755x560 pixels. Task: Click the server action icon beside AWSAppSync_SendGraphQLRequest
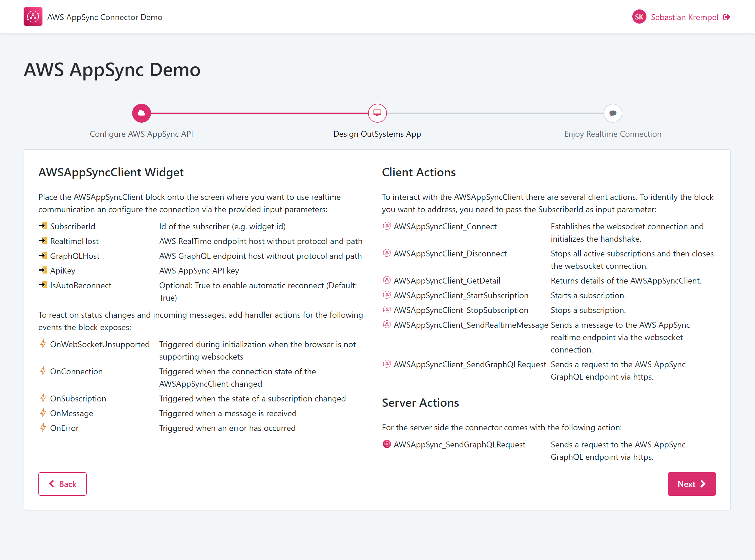pos(387,444)
